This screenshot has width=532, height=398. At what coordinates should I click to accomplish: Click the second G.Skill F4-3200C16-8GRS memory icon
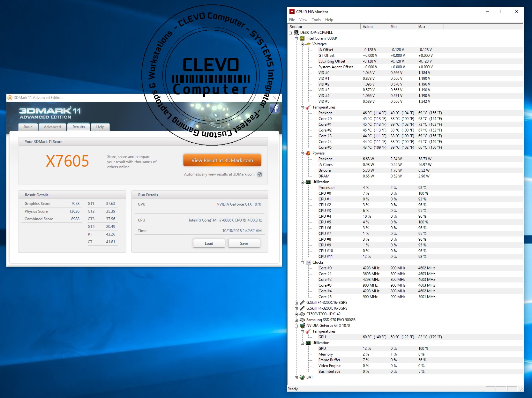point(302,308)
